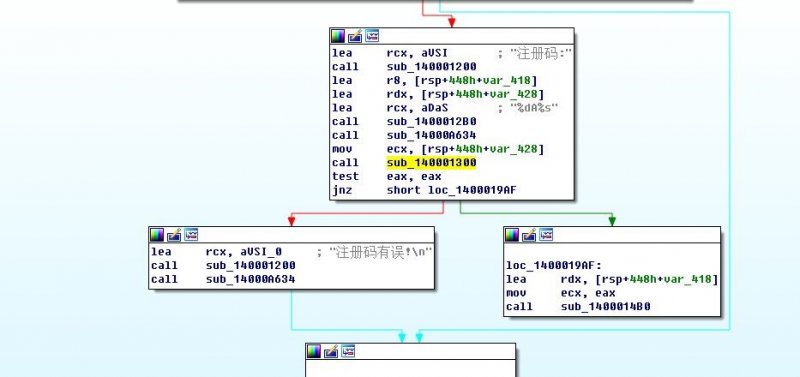
Task: Click sub_140001200 in the top block
Action: pos(431,67)
